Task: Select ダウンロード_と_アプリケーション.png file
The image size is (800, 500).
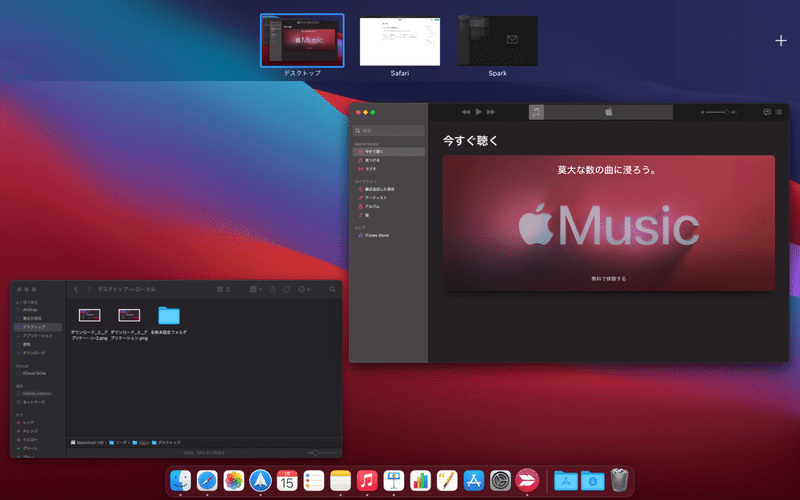Action: click(129, 323)
